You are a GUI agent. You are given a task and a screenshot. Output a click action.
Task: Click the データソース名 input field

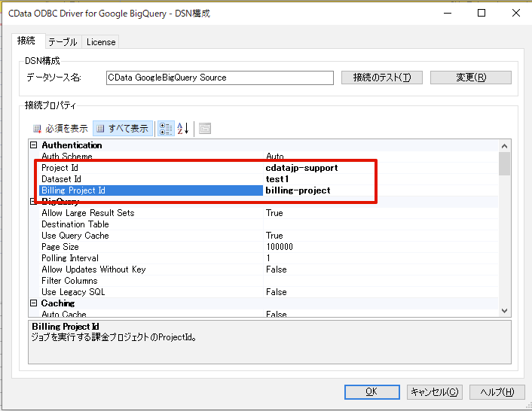(220, 78)
